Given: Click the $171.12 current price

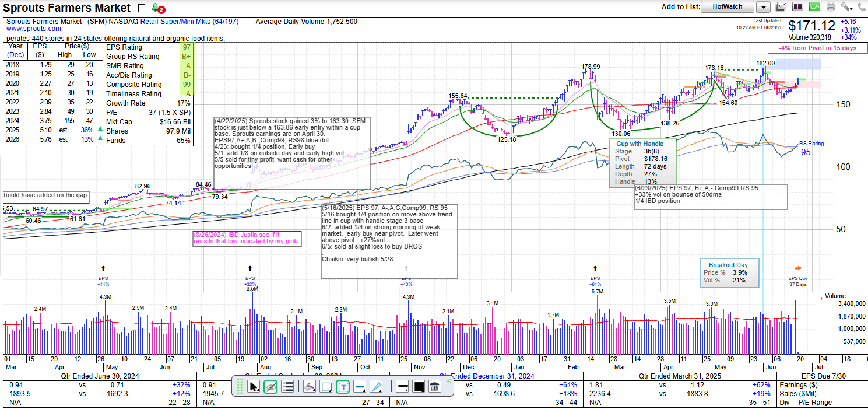Looking at the screenshot, I should click(x=811, y=26).
